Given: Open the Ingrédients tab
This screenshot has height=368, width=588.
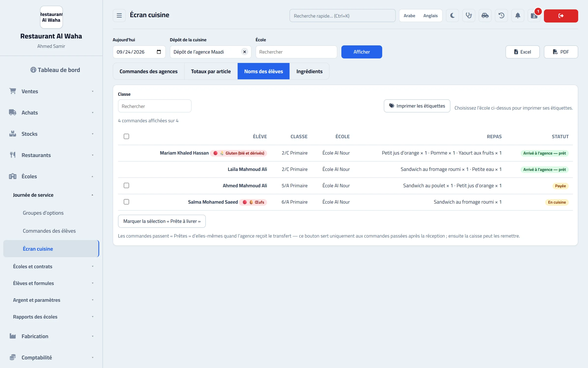Looking at the screenshot, I should click(309, 71).
